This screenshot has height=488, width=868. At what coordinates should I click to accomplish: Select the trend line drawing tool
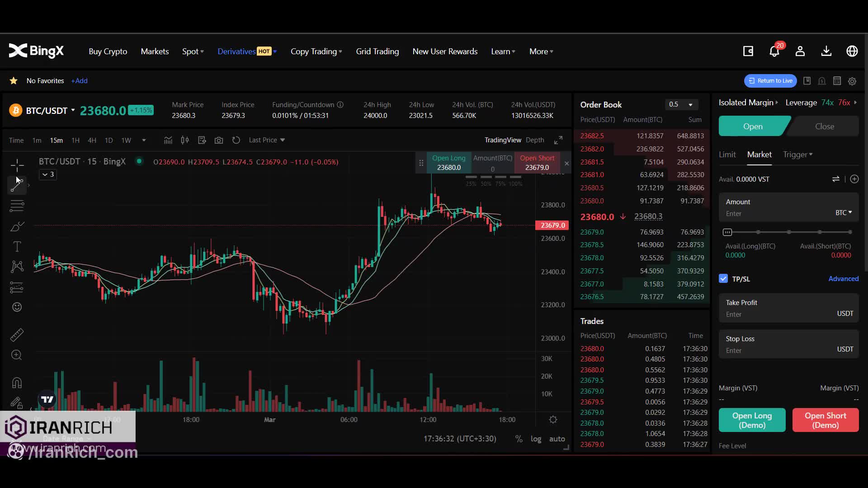[x=17, y=185]
